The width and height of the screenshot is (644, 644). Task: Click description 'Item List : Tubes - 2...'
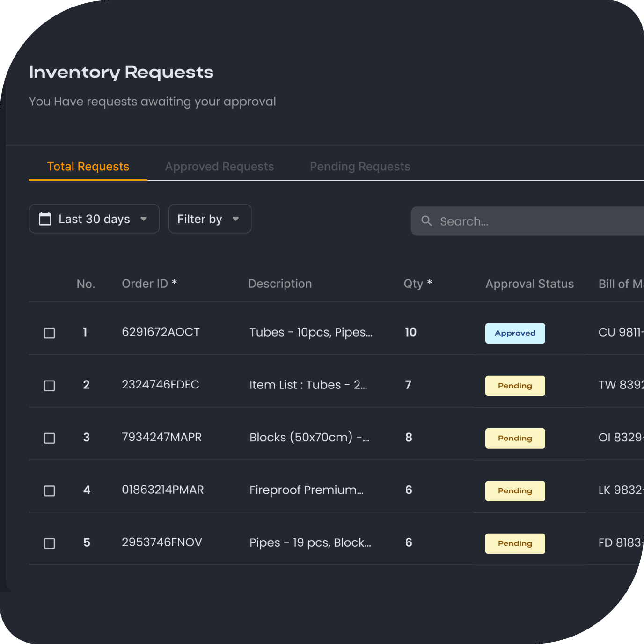[x=308, y=385]
